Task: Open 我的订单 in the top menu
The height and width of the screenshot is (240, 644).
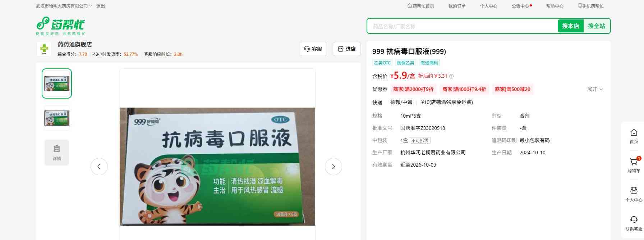Action: click(457, 6)
